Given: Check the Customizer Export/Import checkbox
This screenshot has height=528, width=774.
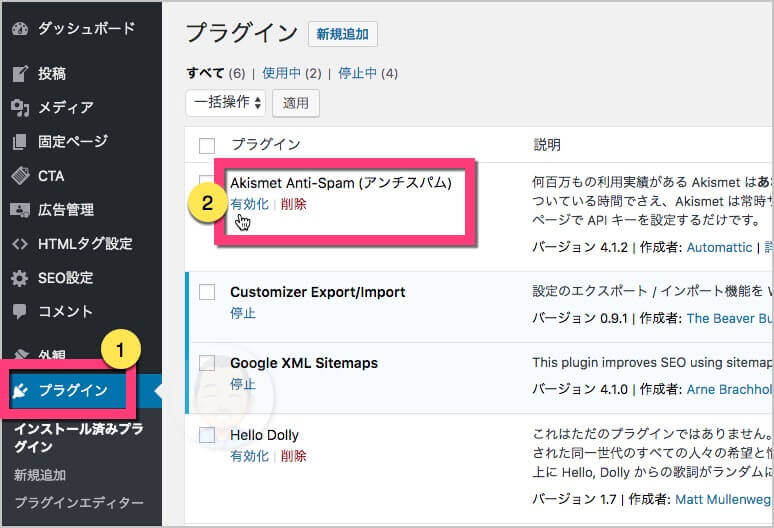Looking at the screenshot, I should click(207, 292).
